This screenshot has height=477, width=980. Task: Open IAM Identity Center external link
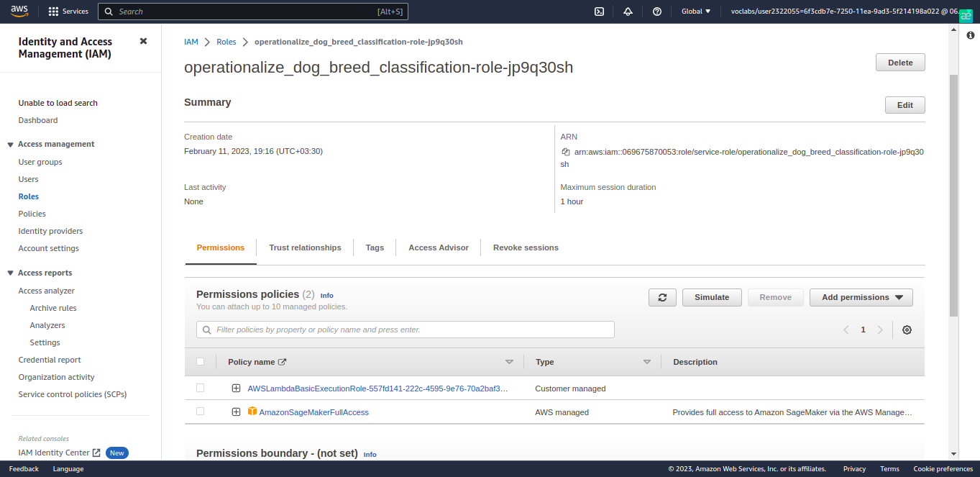60,453
